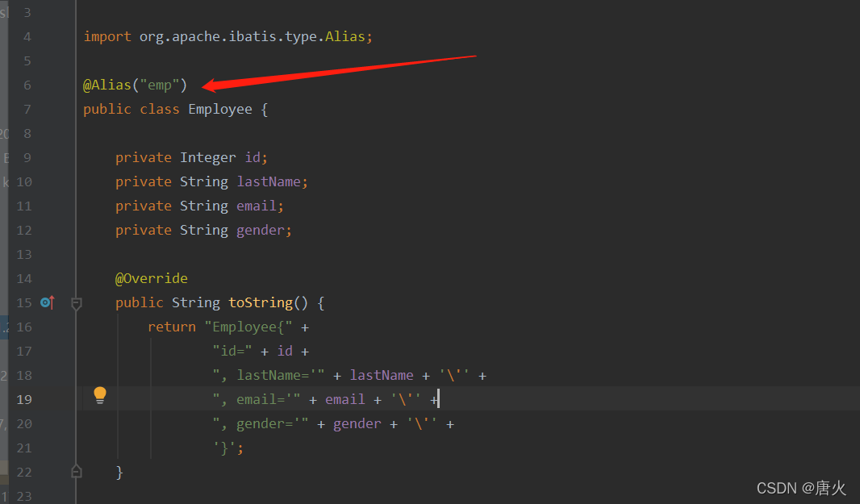Screen dimensions: 860x504
Task: Click the "id=" string on line 17
Action: pos(232,351)
